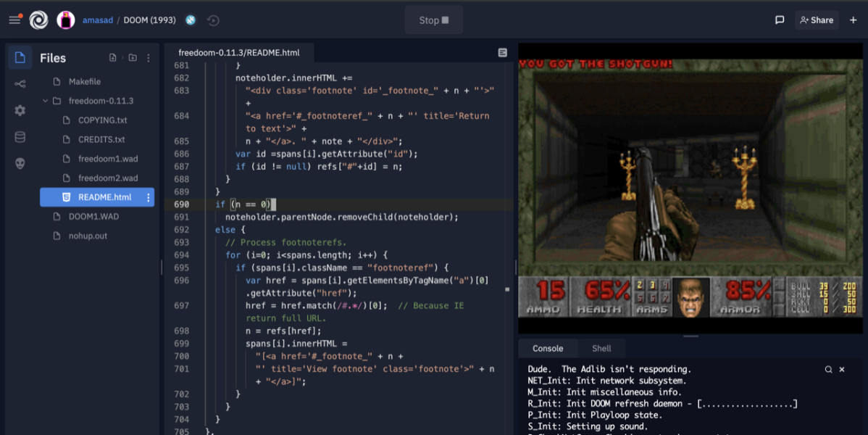Open the version history clock icon
Screen dimensions: 868x435
[213, 20]
